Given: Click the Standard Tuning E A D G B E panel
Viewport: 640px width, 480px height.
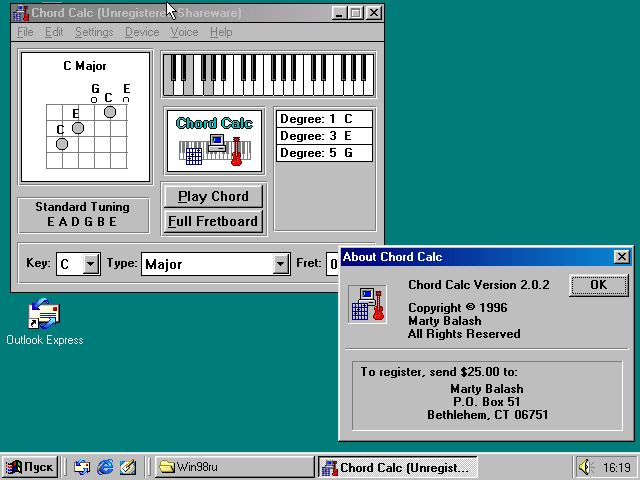Looking at the screenshot, I should pyautogui.click(x=83, y=215).
